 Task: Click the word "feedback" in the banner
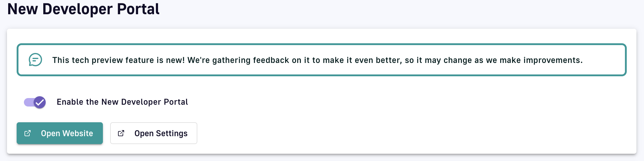[271, 60]
